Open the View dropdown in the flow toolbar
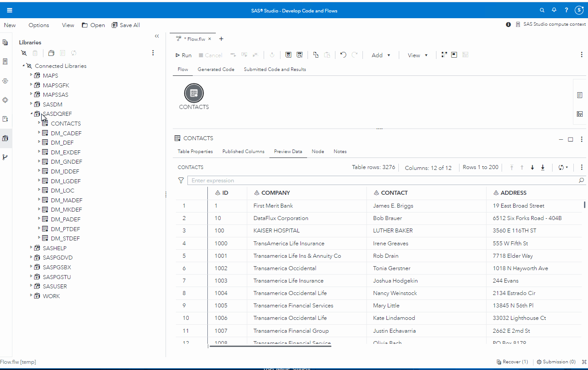The width and height of the screenshot is (588, 370). (x=417, y=55)
